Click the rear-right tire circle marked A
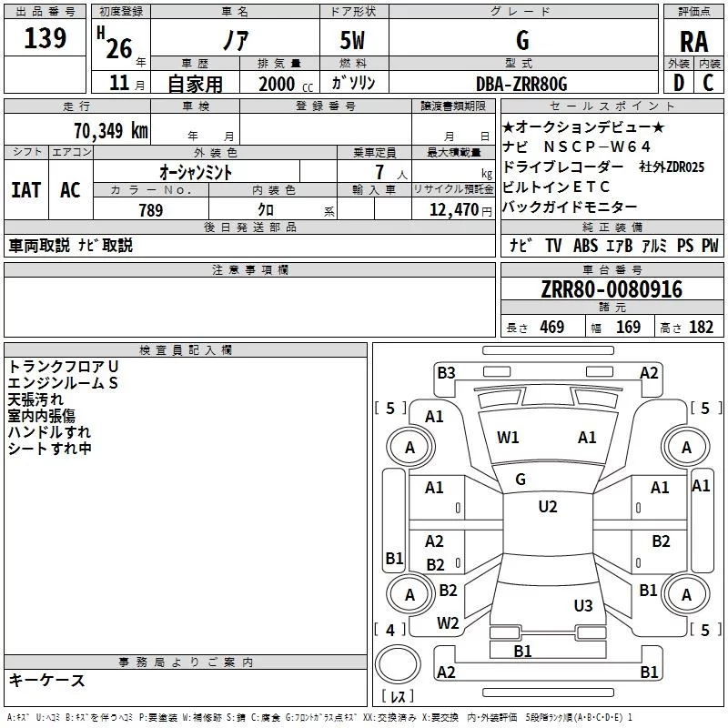728x728 pixels. [686, 594]
